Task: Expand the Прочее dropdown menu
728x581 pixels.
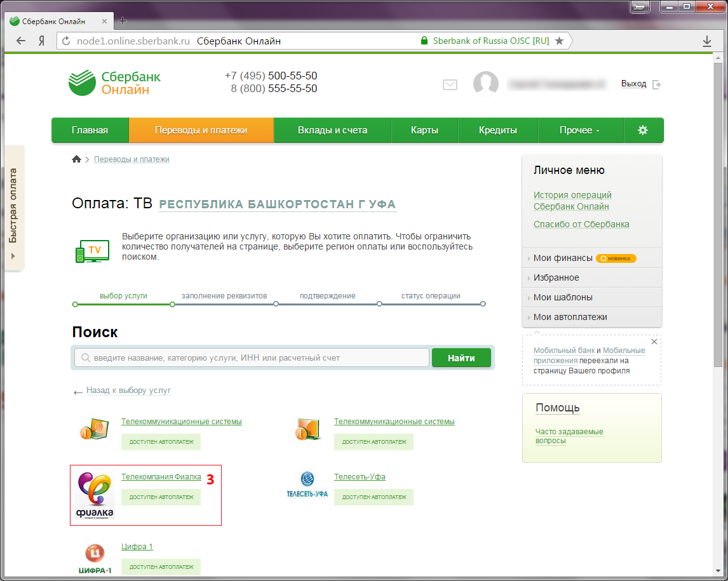Action: (x=580, y=130)
